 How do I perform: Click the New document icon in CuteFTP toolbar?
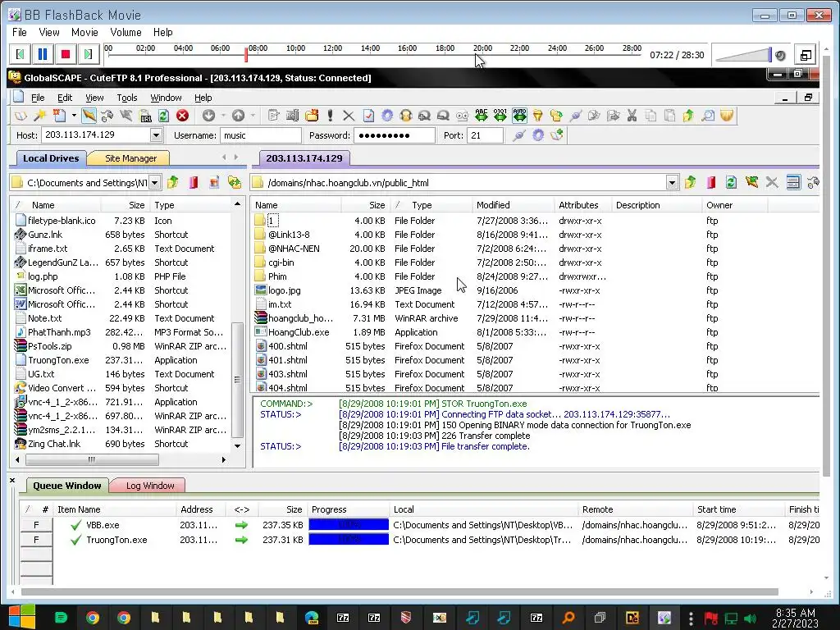[x=59, y=116]
